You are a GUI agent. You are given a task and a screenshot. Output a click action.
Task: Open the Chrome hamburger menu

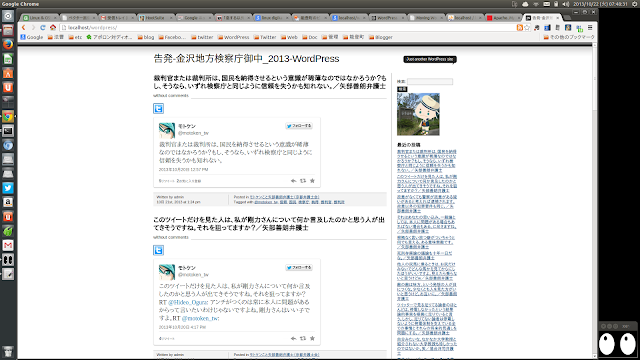(590, 27)
